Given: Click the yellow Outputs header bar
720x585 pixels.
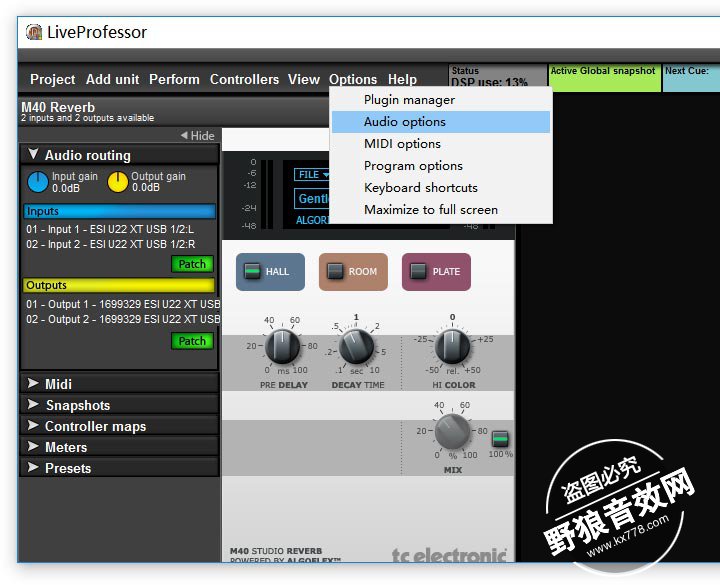Looking at the screenshot, I should click(119, 285).
